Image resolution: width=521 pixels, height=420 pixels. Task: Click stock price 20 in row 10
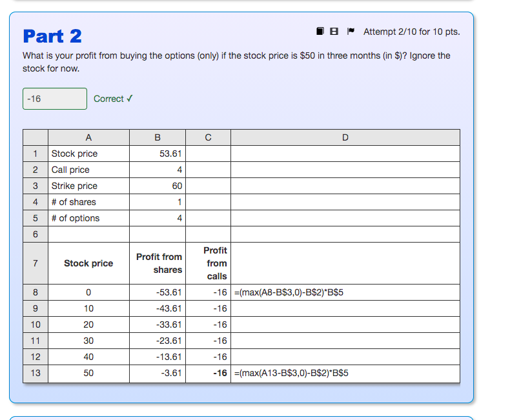point(88,325)
